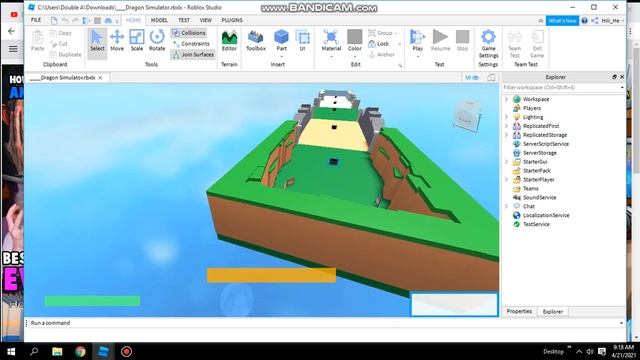Image resolution: width=640 pixels, height=360 pixels.
Task: Open the Play button dropdown arrow
Action: pos(417,57)
